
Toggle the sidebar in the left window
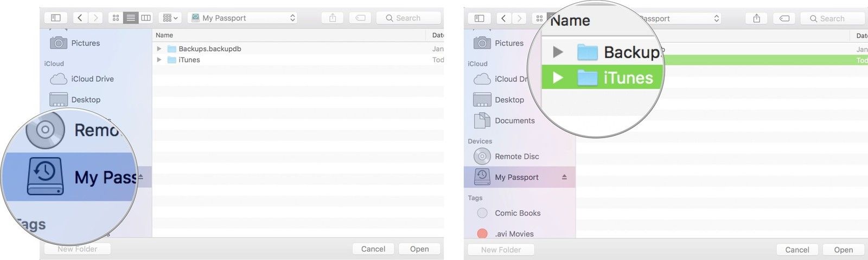point(56,18)
